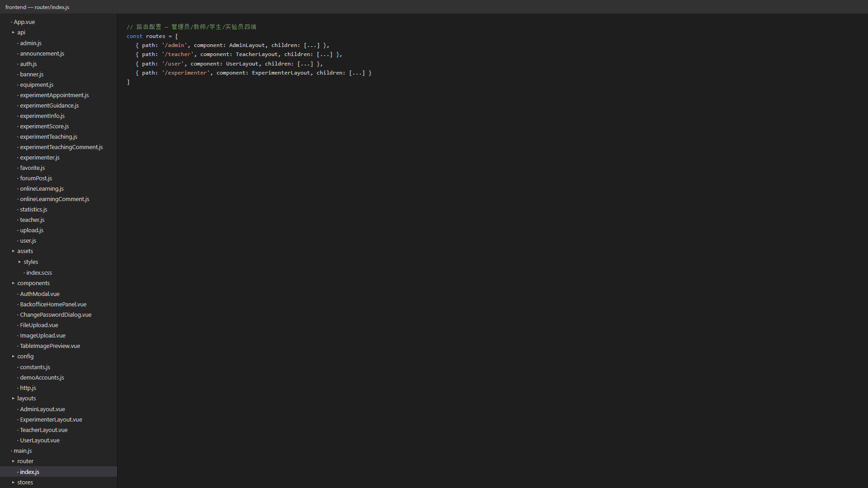Collapse the api folder arrow
868x488 pixels.
13,33
